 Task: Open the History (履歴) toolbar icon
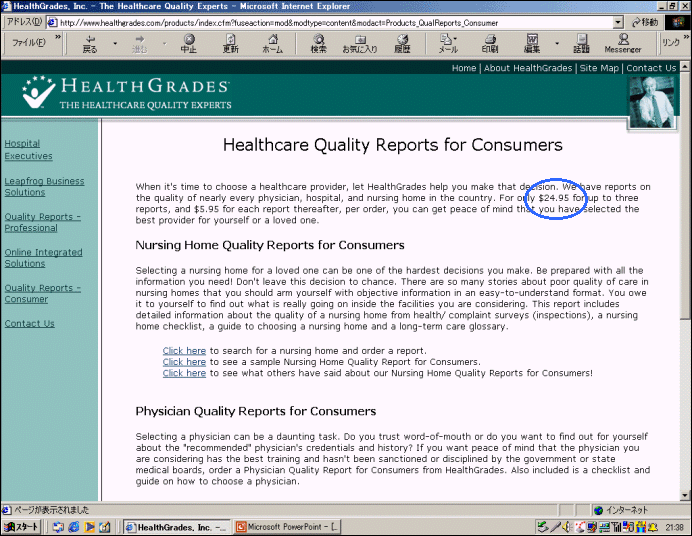402,43
